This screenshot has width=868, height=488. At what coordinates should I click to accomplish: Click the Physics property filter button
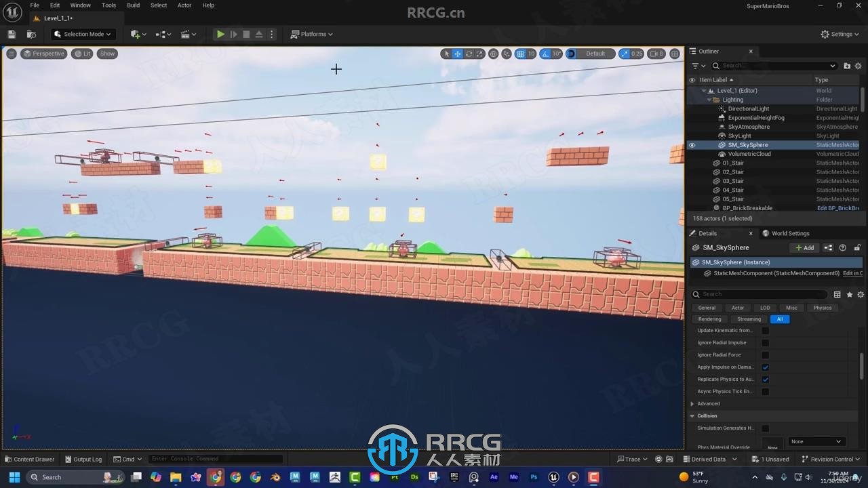[x=823, y=308]
